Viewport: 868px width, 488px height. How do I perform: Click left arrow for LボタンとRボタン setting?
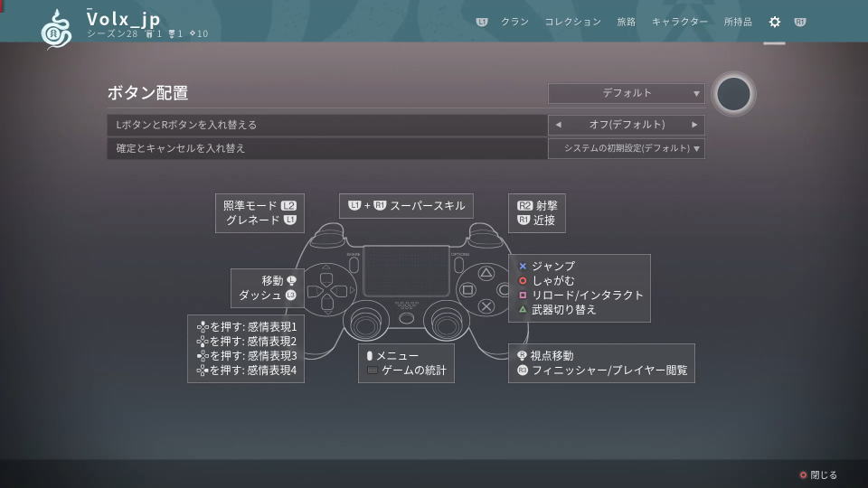click(558, 125)
